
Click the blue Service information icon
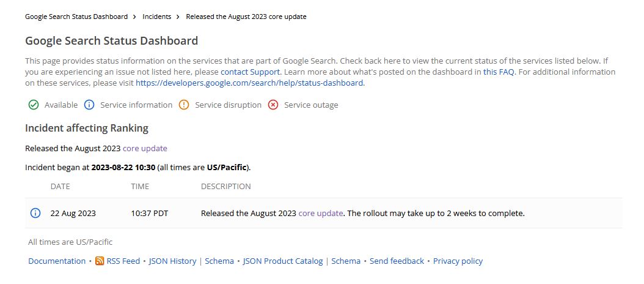(x=89, y=105)
